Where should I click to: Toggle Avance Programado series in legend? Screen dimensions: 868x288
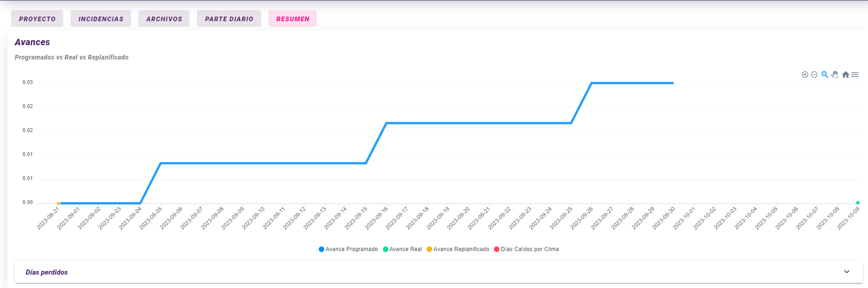click(x=348, y=249)
